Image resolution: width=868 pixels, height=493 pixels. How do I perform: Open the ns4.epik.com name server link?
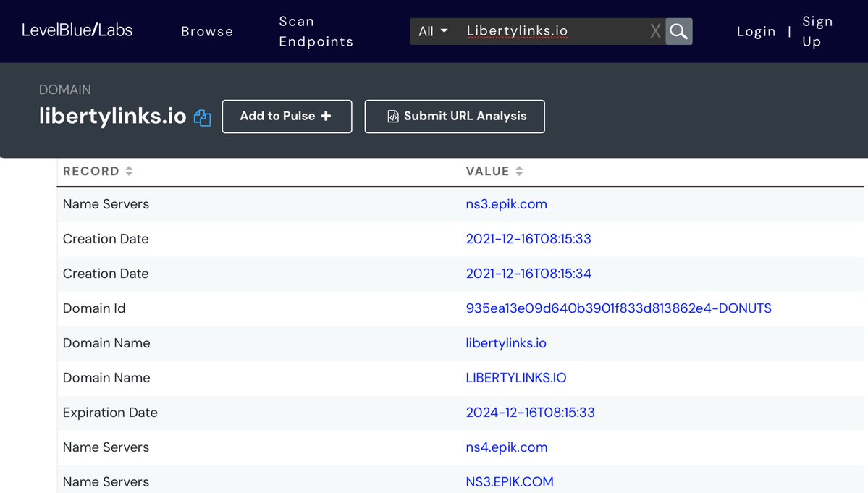click(x=506, y=447)
